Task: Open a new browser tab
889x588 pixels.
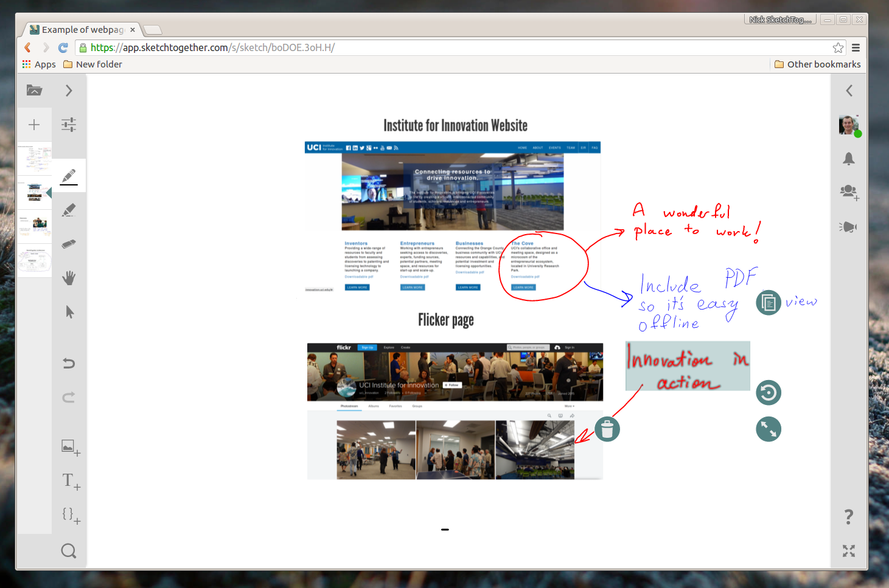Action: click(x=152, y=30)
